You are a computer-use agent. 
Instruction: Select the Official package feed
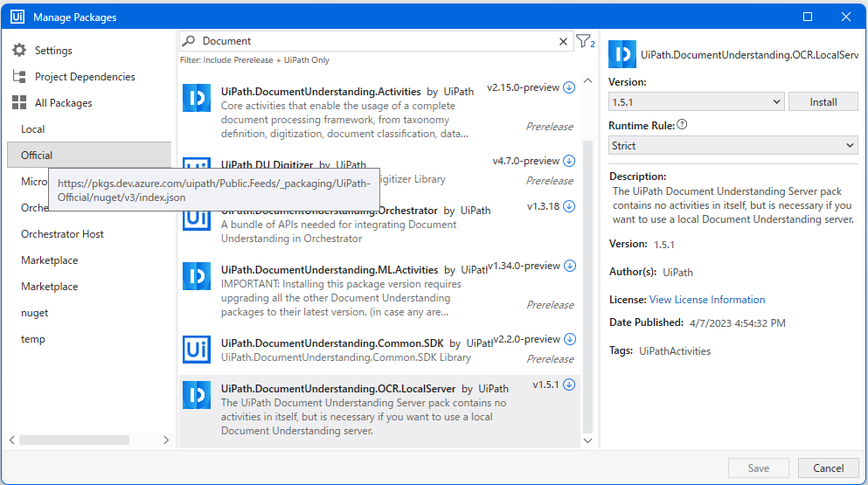89,155
